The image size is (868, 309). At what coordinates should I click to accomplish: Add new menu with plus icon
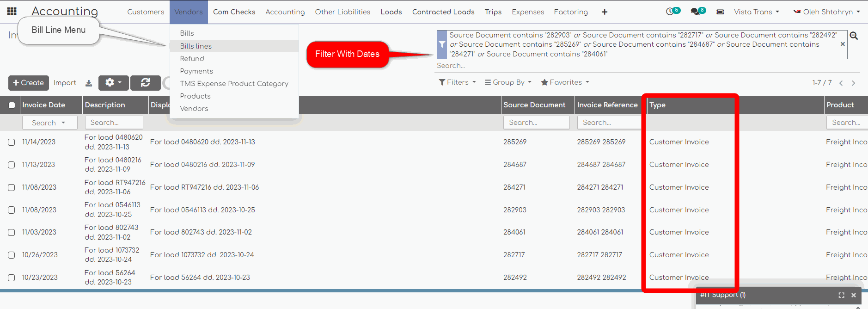click(x=605, y=12)
